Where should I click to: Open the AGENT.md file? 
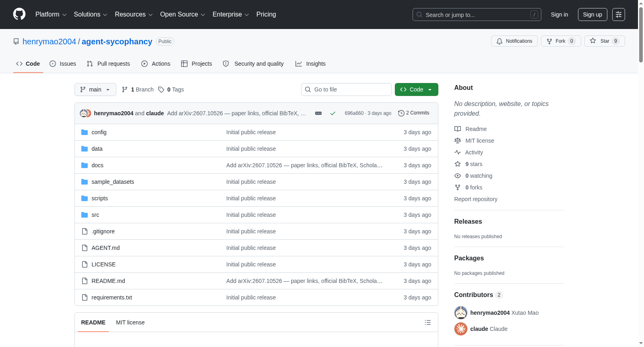105,248
